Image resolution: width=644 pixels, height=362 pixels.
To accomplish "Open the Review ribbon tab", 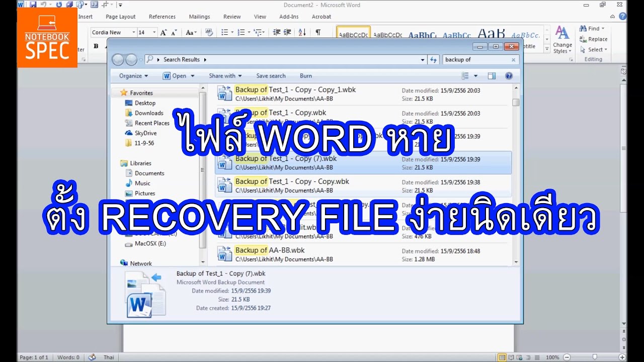I will 232,17.
